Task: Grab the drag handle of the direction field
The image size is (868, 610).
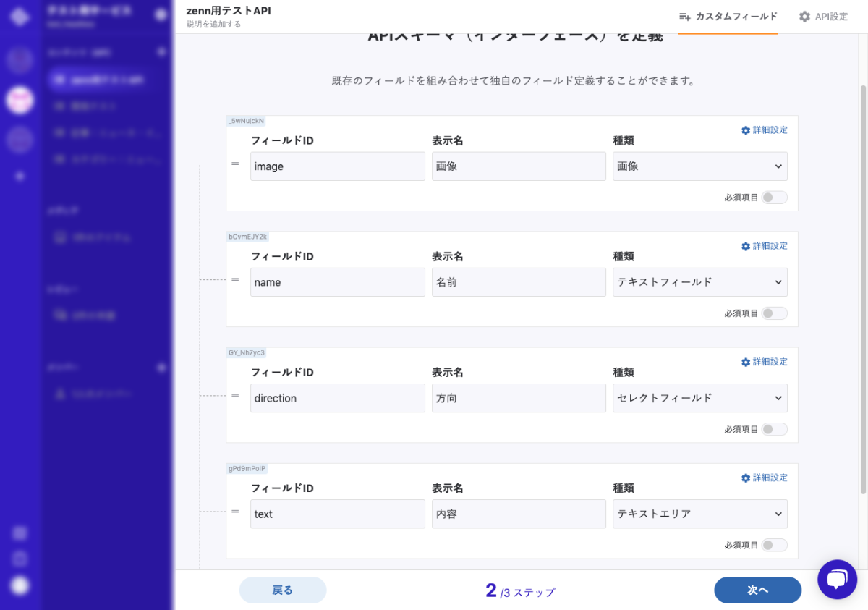Action: (235, 395)
